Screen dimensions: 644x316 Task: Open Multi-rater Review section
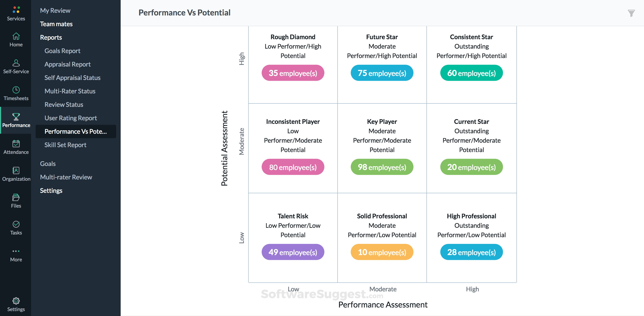click(66, 177)
